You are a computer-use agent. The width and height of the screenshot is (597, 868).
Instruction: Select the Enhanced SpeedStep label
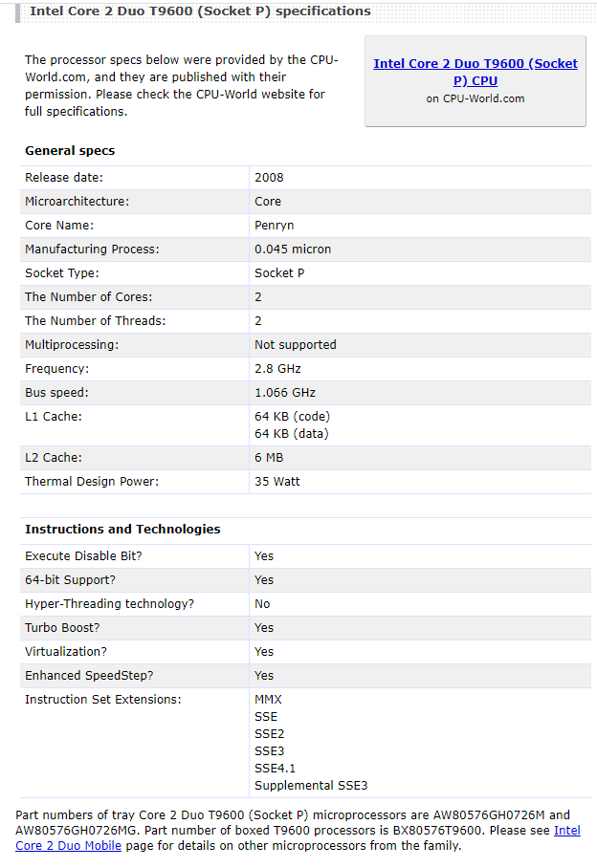[x=89, y=676]
